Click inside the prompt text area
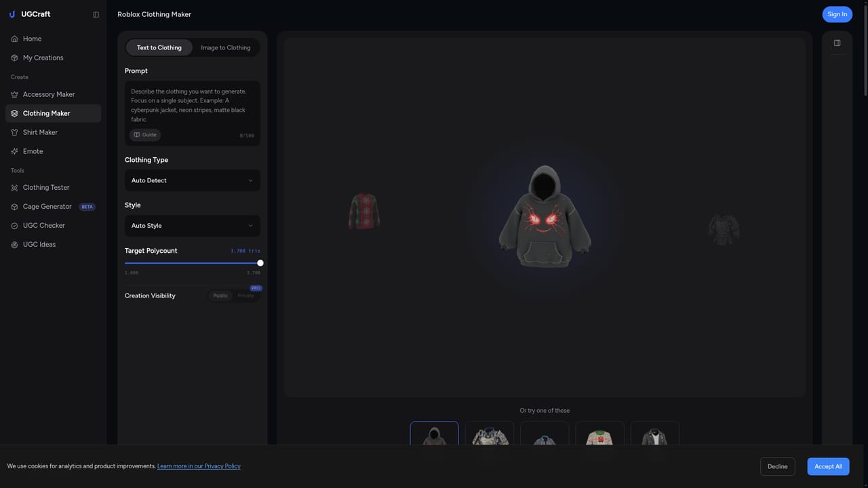Screen dimensions: 868x488 [193, 105]
